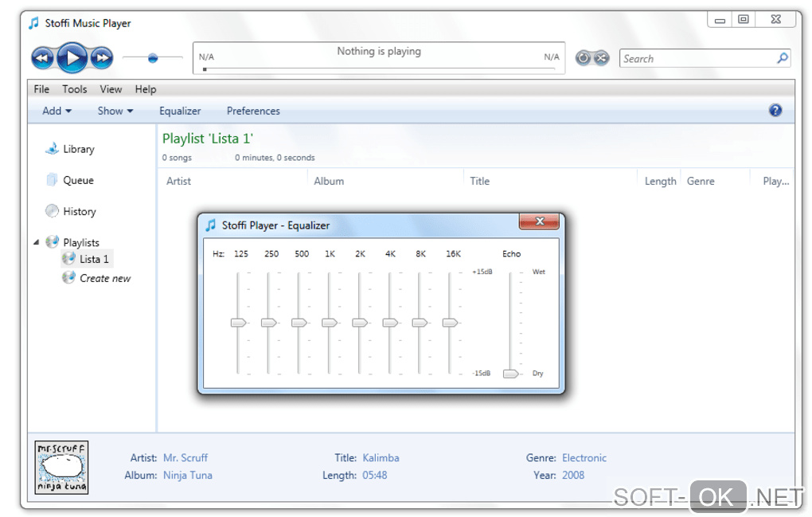
Task: Select Library in the sidebar
Action: (x=70, y=149)
